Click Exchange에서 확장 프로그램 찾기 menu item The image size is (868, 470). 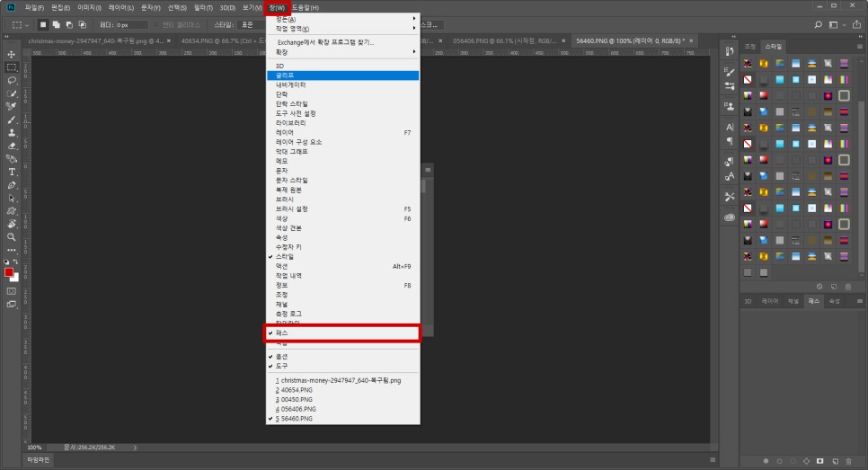[342, 42]
